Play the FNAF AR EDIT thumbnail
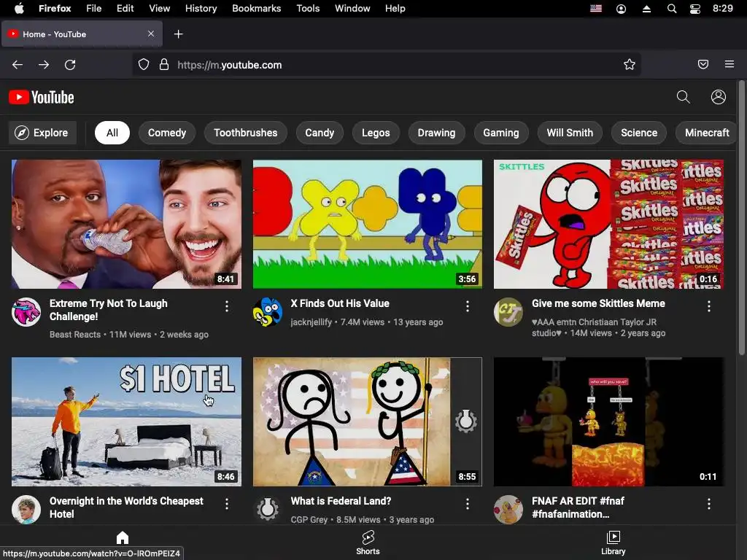The width and height of the screenshot is (747, 560). click(609, 422)
